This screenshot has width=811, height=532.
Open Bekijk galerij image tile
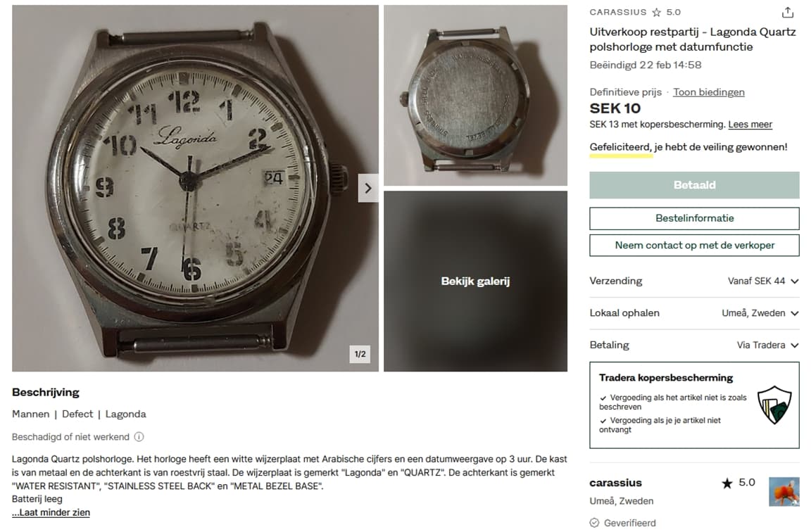pos(475,281)
